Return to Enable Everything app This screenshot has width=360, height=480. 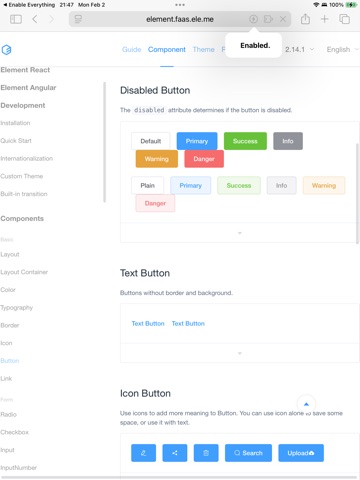click(x=29, y=5)
